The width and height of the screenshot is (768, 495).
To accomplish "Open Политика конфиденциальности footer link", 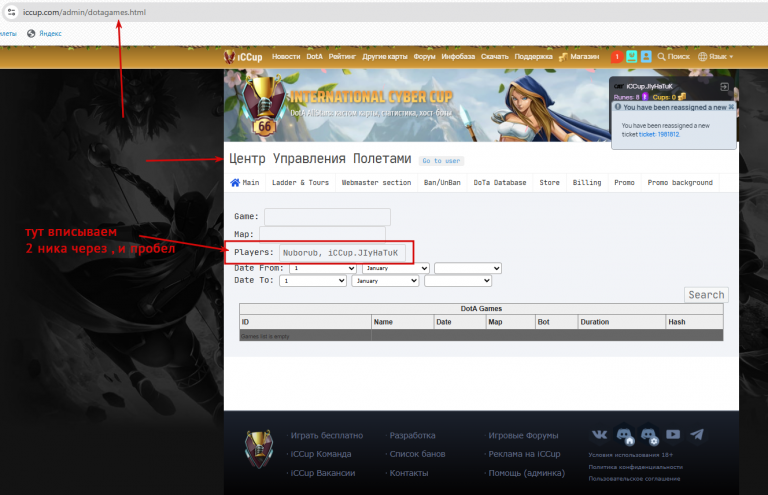I will pos(636,467).
